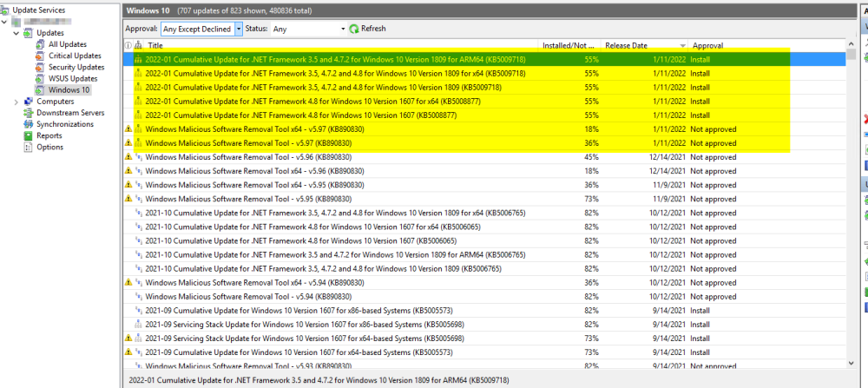The width and height of the screenshot is (868, 388).
Task: Click the WSUS Updates view icon
Action: coord(39,79)
